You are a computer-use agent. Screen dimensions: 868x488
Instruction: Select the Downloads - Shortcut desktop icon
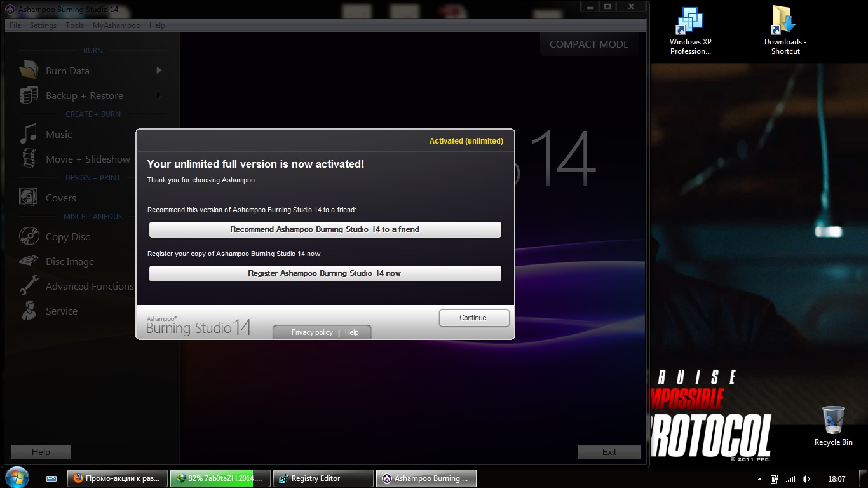click(x=785, y=30)
